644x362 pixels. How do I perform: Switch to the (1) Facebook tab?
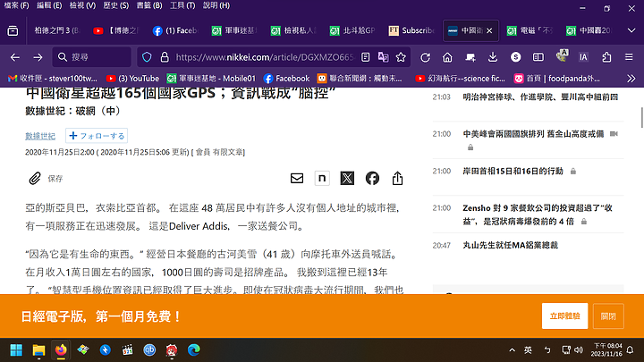(175, 30)
